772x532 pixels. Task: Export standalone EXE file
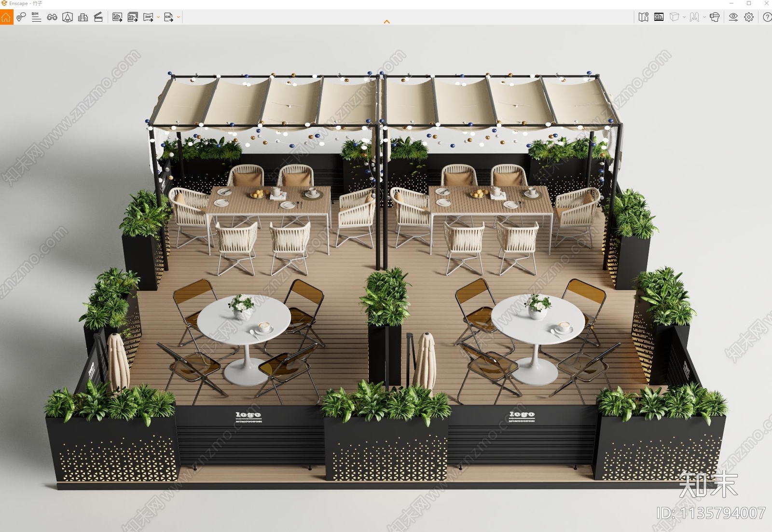[x=168, y=17]
